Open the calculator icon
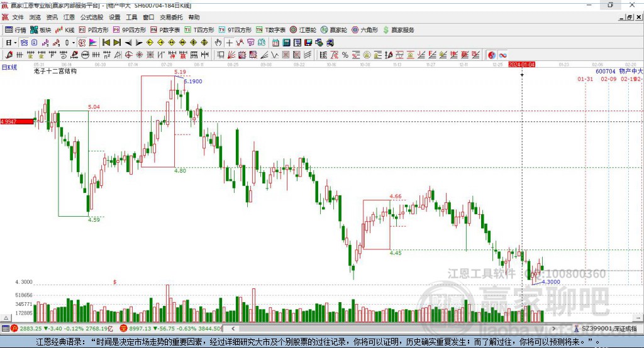 point(286,43)
